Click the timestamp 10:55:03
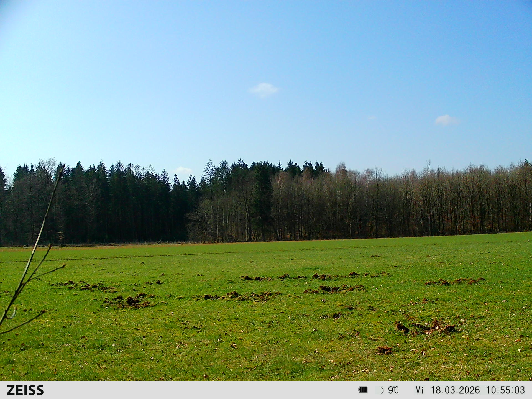The width and height of the screenshot is (532, 399). (505, 390)
